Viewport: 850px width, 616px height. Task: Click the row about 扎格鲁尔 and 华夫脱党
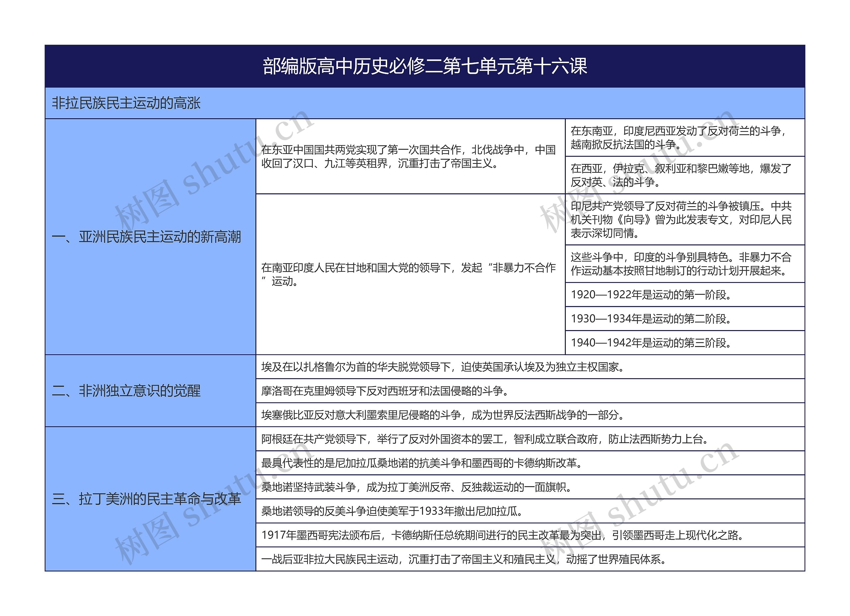530,367
